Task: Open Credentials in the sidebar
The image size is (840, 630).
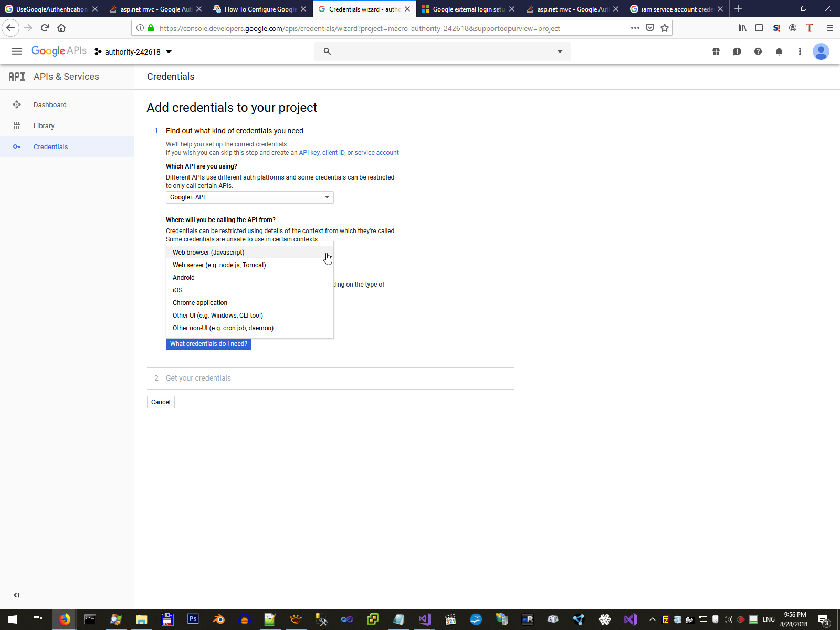Action: tap(67, 146)
